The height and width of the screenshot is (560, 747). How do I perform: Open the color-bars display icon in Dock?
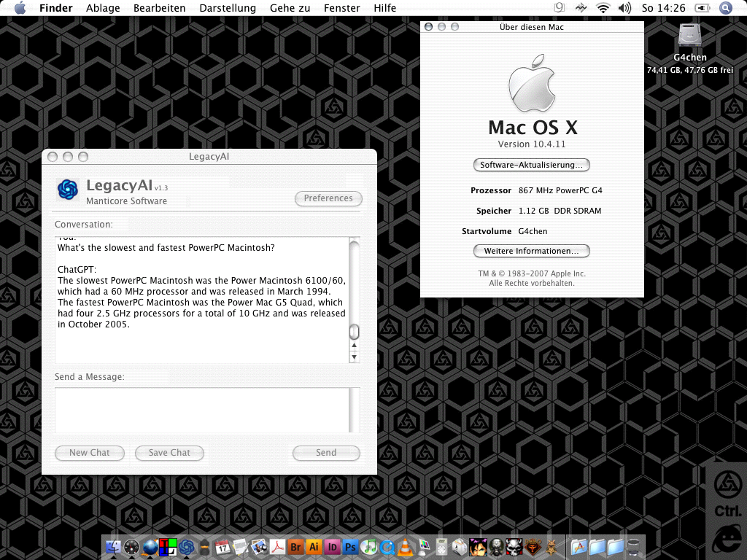(423, 547)
